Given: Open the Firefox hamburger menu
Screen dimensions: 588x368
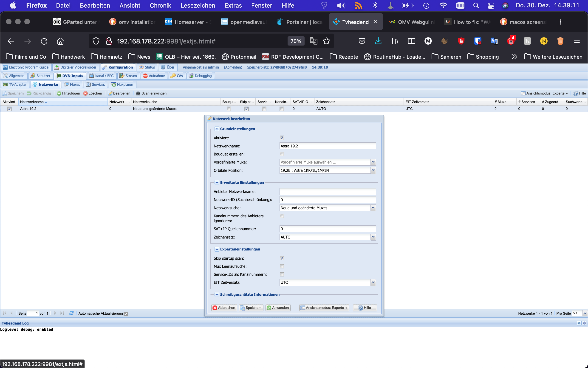Looking at the screenshot, I should (577, 41).
